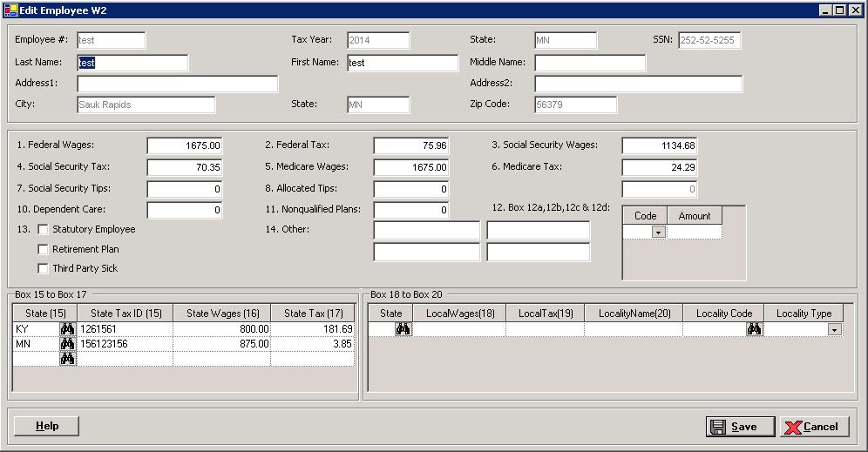The image size is (868, 452).
Task: Select State Tax ID 156123156 cell
Action: coord(125,344)
